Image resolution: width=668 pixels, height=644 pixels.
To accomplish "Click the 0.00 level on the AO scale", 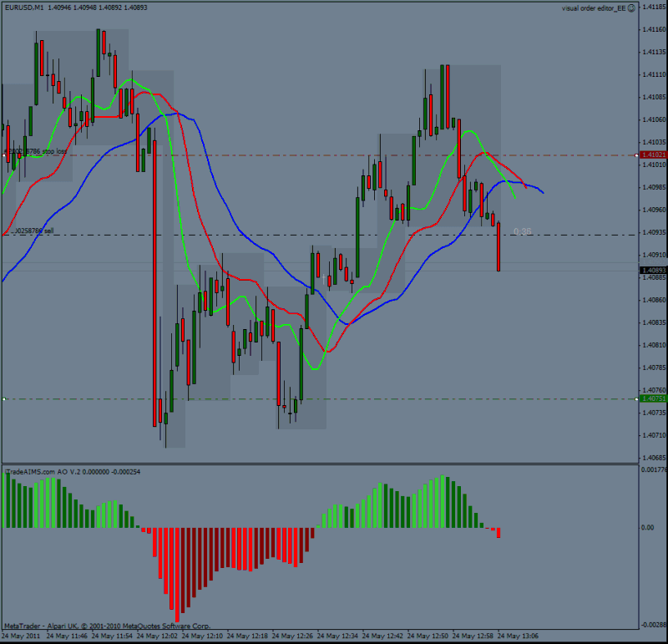I will [x=648, y=528].
